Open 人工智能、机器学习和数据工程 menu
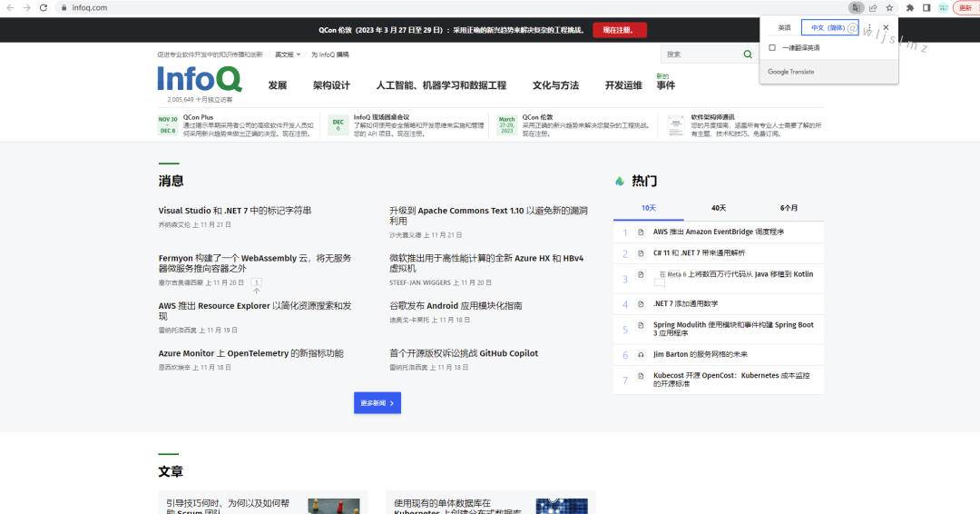Image resolution: width=980 pixels, height=514 pixels. (x=441, y=85)
